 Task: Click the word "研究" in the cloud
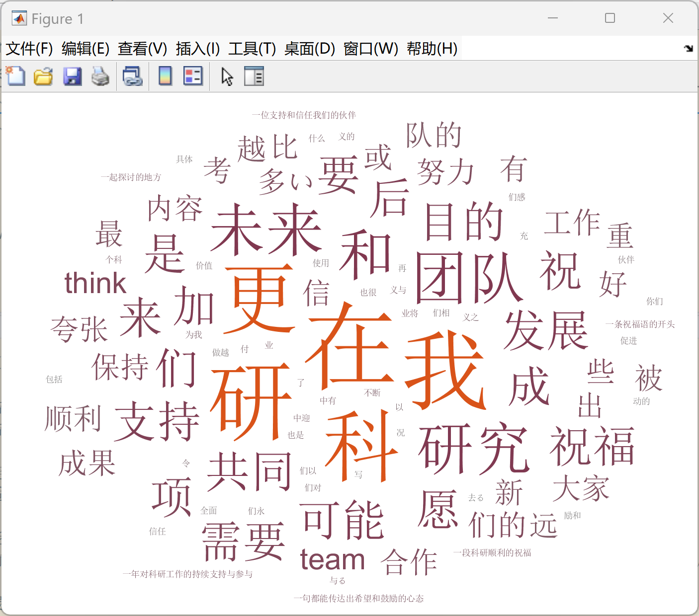pyautogui.click(x=474, y=449)
